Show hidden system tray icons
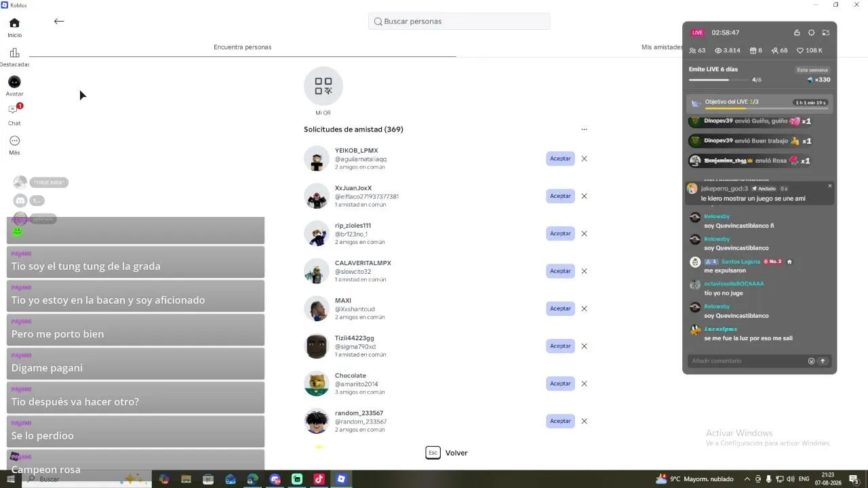 click(747, 479)
